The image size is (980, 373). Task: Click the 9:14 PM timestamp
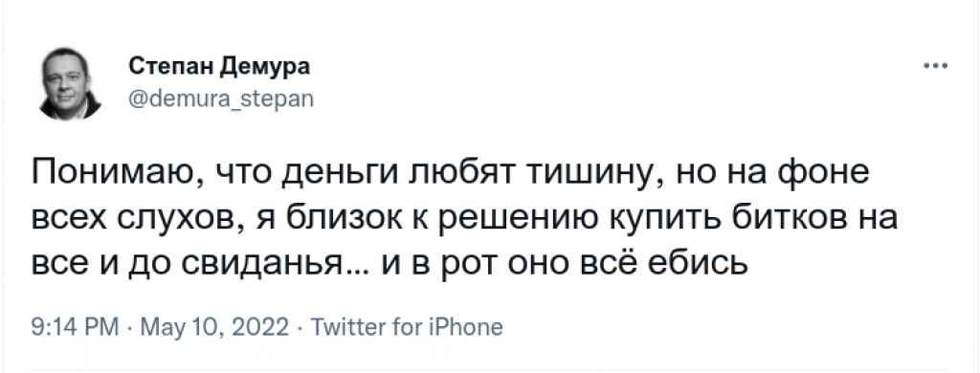(x=75, y=326)
